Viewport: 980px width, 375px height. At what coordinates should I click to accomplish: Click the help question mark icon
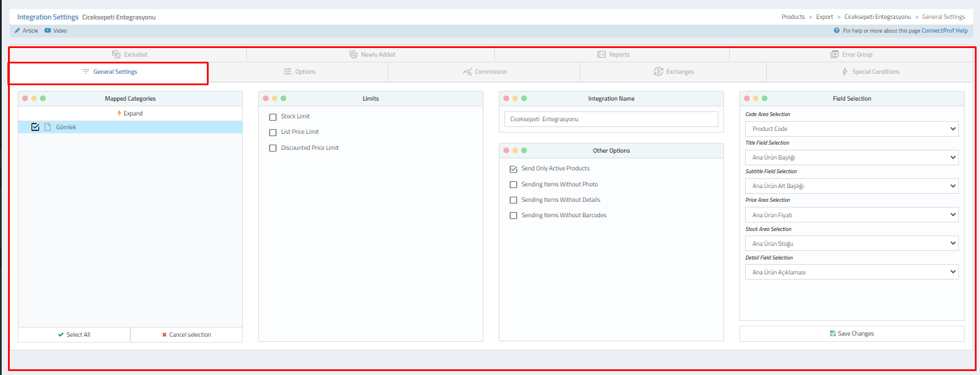point(837,31)
